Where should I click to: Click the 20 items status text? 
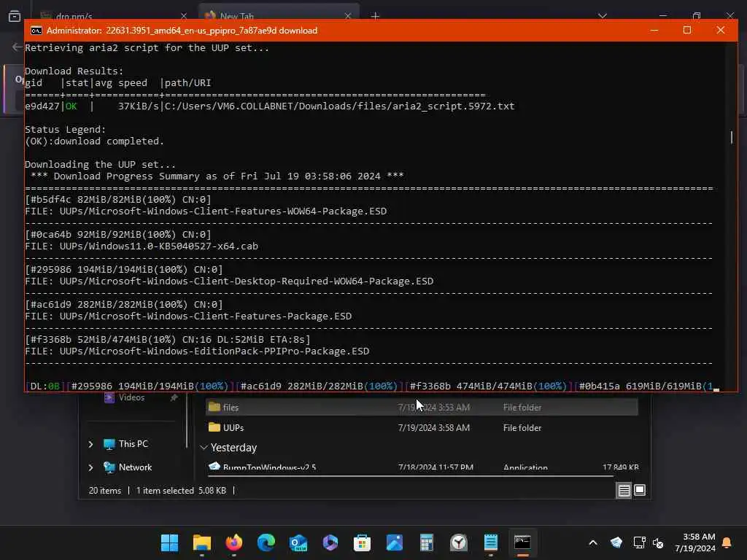click(x=105, y=491)
